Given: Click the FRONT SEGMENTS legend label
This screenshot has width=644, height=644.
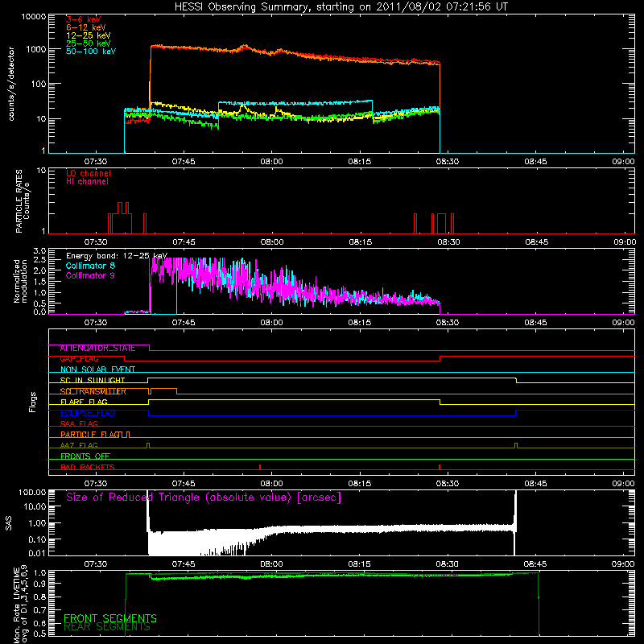Looking at the screenshot, I should click(x=110, y=618).
